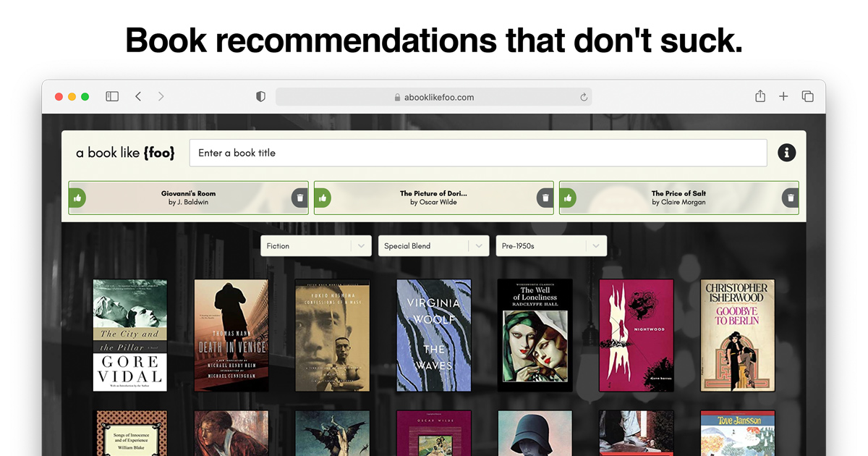
Task: Trash The Price of Salt chip
Action: pyautogui.click(x=791, y=198)
